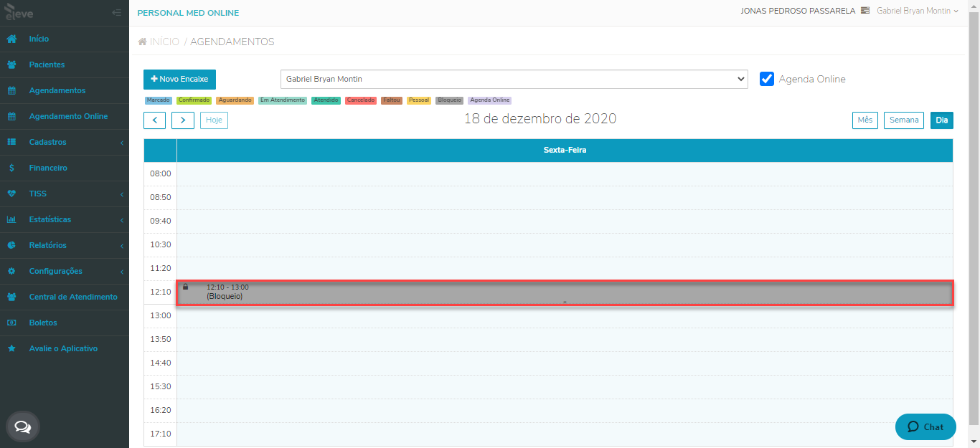
Task: Click the Hoje button
Action: [x=214, y=120]
